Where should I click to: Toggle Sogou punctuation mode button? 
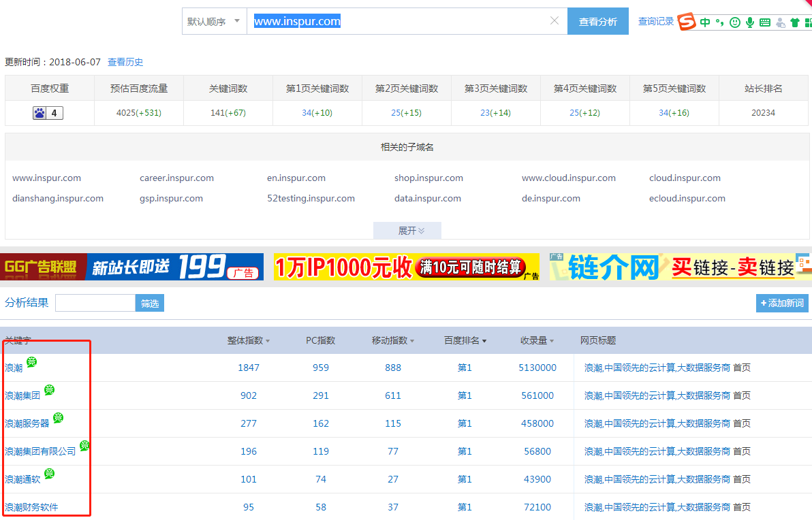720,23
